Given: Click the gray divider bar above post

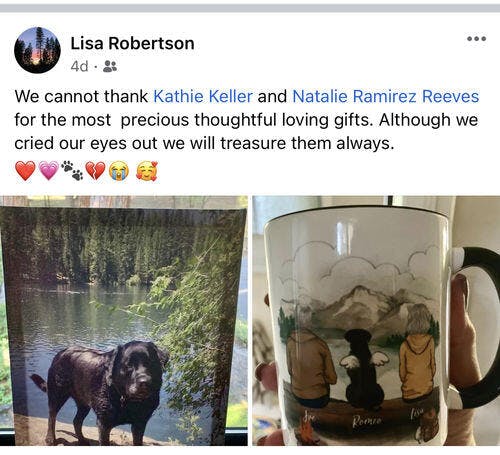Looking at the screenshot, I should [250, 8].
